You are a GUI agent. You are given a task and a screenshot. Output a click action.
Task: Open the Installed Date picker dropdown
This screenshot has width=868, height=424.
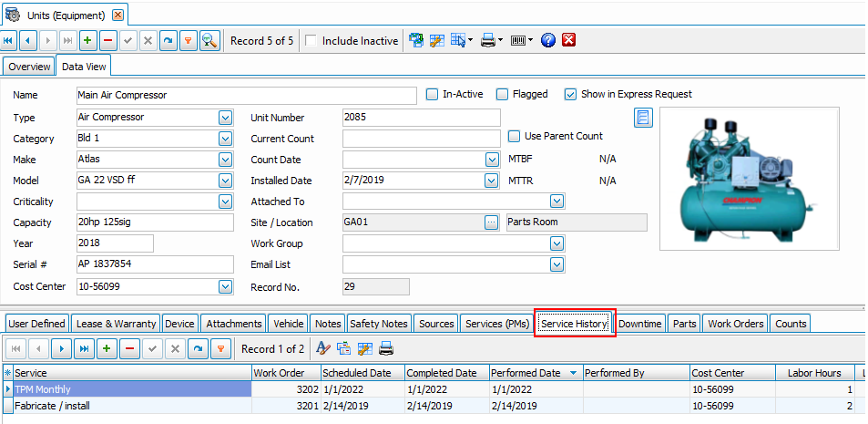click(492, 181)
